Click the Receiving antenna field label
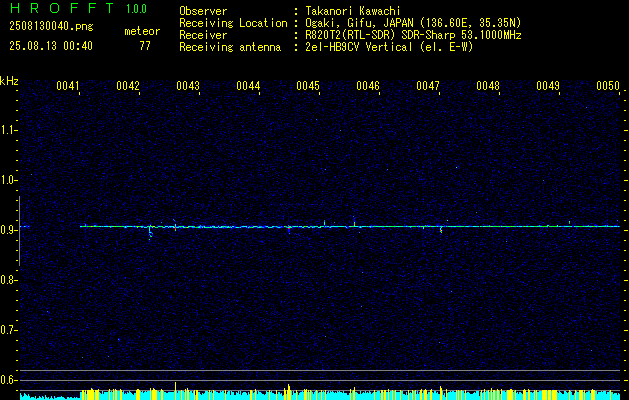The width and height of the screenshot is (629, 400). (x=230, y=47)
